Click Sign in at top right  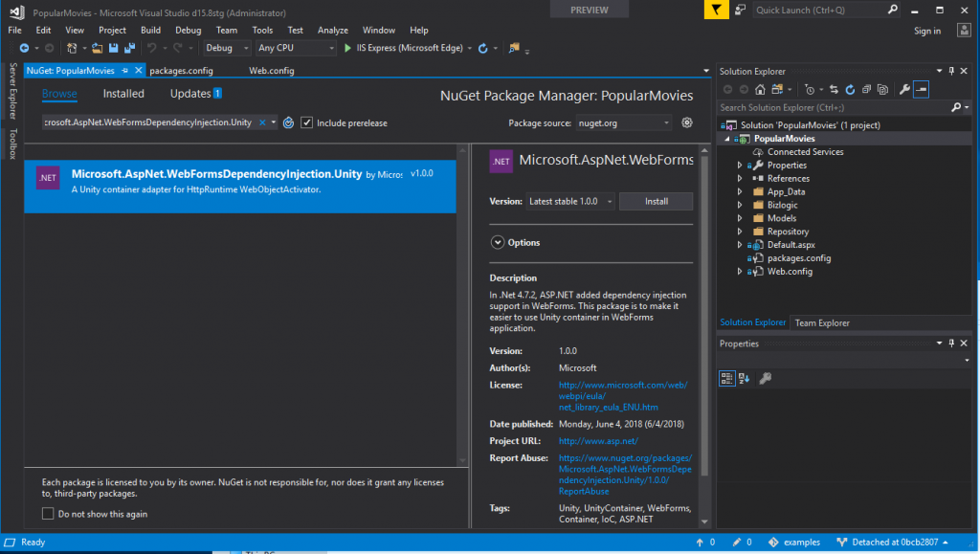pos(926,31)
